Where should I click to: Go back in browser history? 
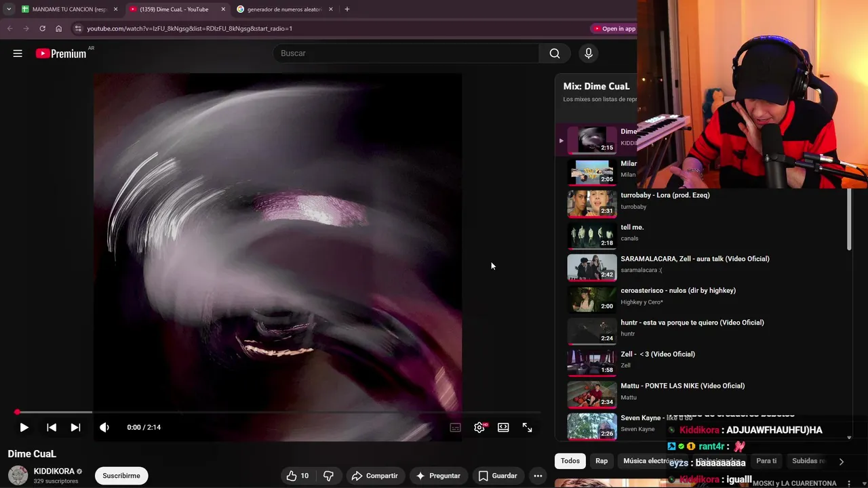click(9, 28)
